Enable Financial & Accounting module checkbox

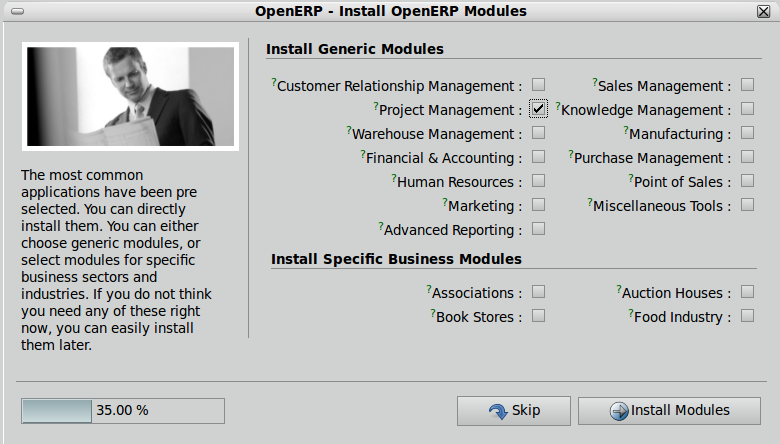538,157
